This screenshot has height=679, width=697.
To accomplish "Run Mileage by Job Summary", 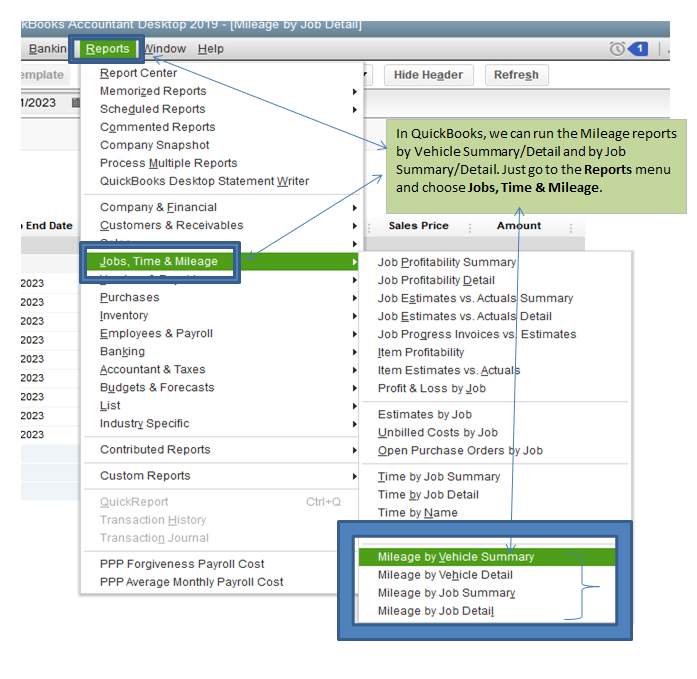I will coord(487,593).
